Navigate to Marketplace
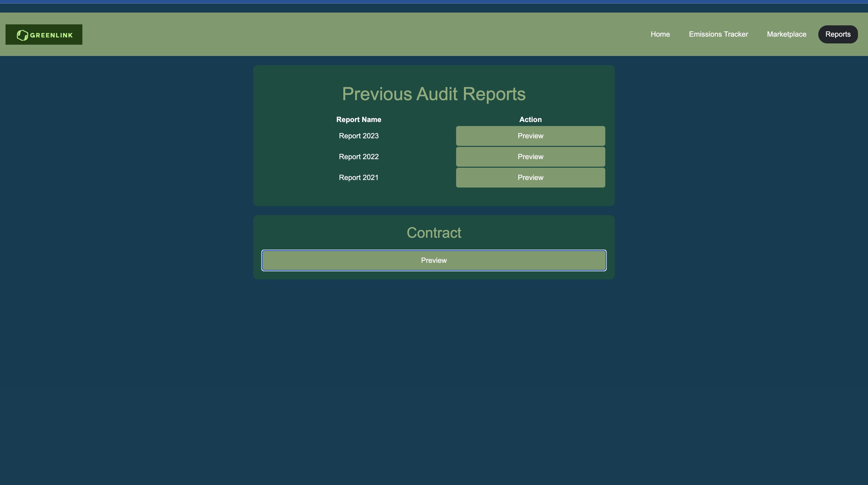 (786, 34)
